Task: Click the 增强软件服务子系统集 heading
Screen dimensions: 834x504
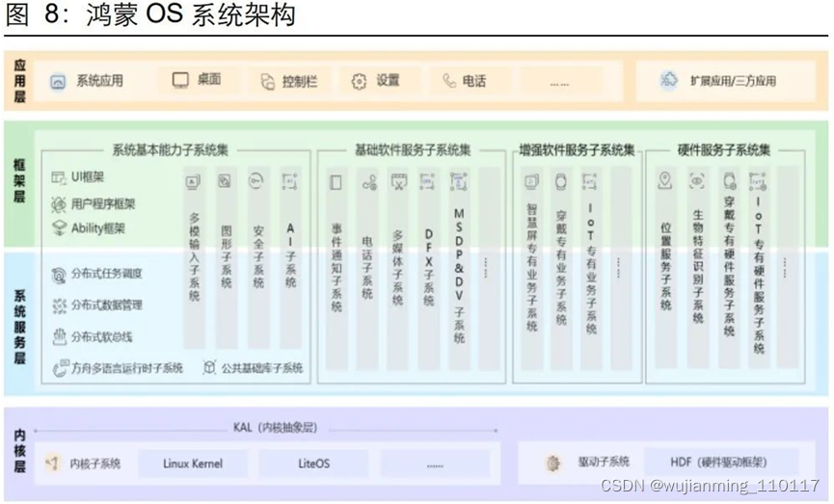Action: pos(578,150)
